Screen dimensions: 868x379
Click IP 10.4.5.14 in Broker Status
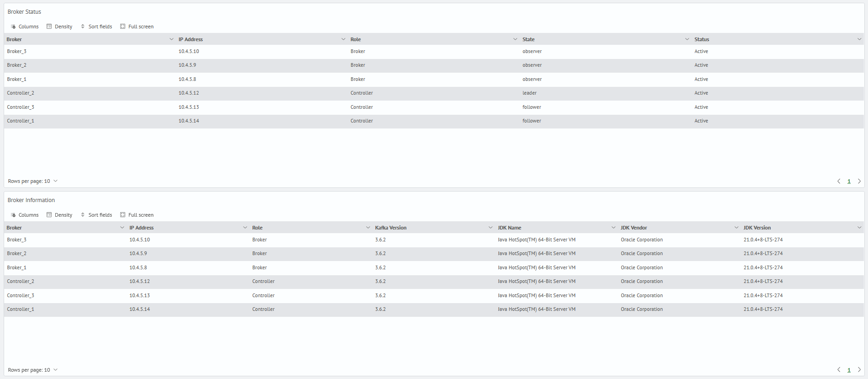point(189,121)
